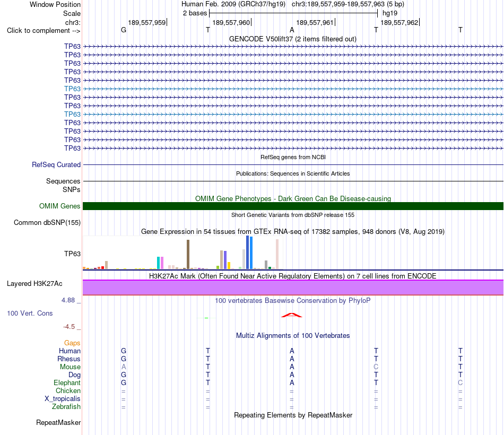This screenshot has width=504, height=435.
Task: Click the -4.5 lower scale value
Action: tap(69, 327)
